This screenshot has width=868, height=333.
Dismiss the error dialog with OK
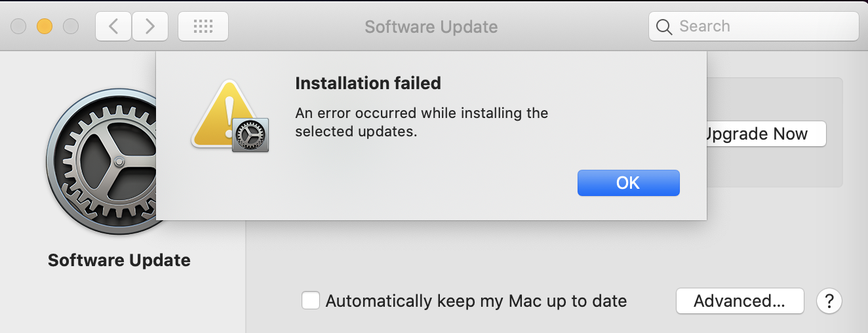pos(628,183)
